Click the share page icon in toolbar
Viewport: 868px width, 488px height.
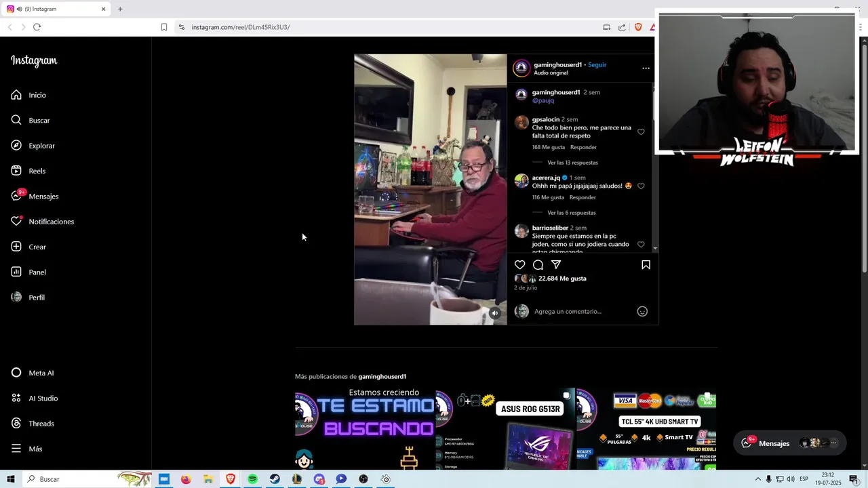[622, 27]
